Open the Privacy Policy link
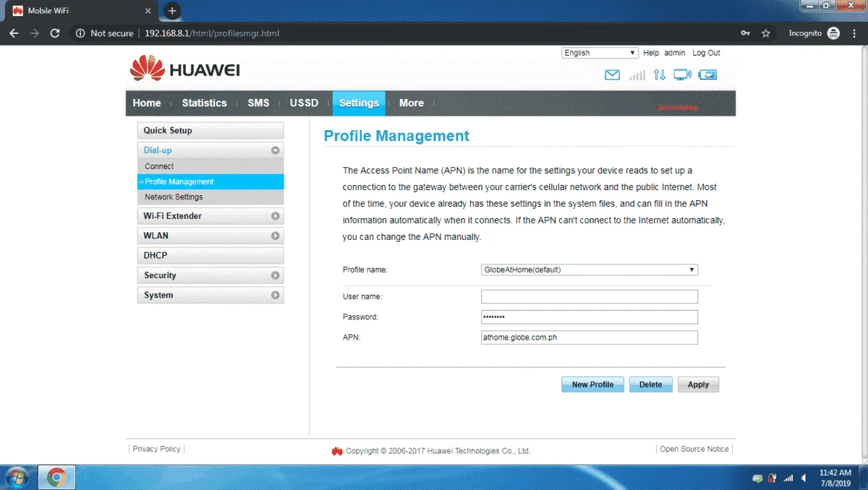Screen dimensions: 868x490 tap(156, 449)
